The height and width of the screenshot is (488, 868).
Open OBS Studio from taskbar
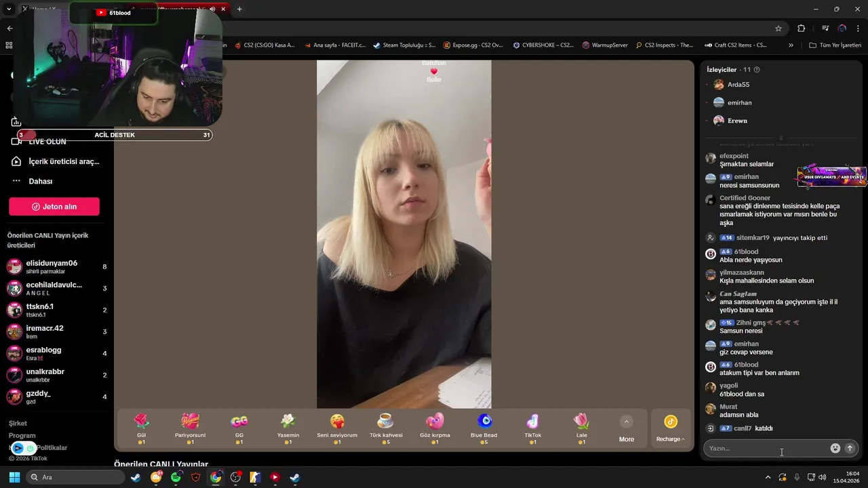[x=235, y=477]
